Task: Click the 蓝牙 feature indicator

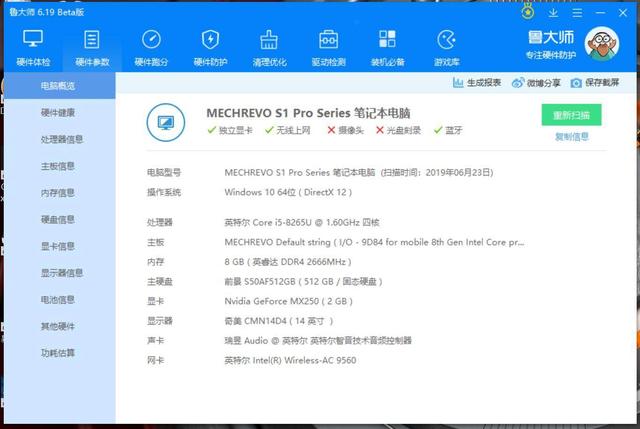Action: (x=448, y=130)
